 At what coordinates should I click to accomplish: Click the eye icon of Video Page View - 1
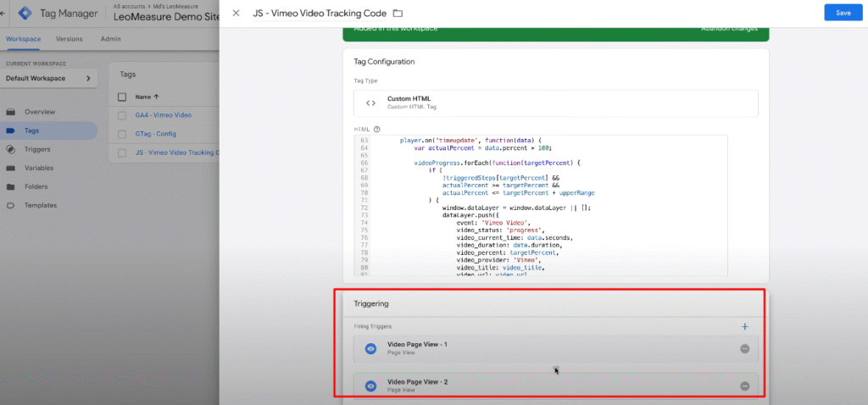[371, 348]
